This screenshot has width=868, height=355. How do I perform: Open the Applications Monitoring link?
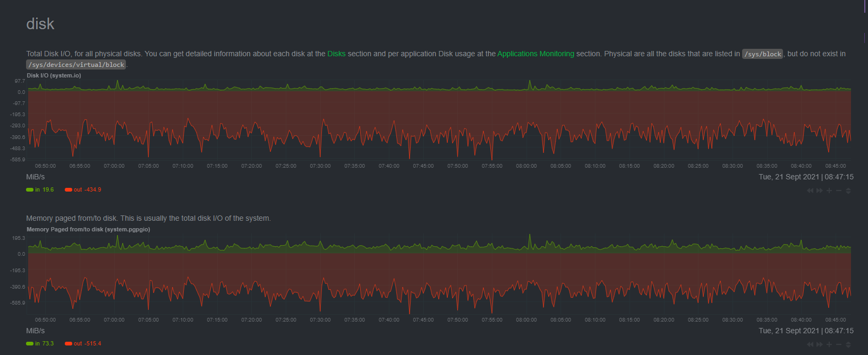(x=535, y=54)
